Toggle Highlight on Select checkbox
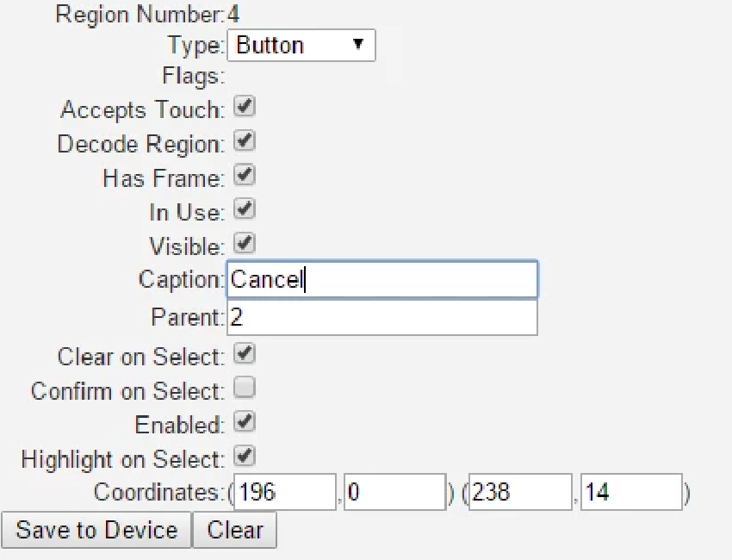732x560 pixels. pyautogui.click(x=245, y=456)
